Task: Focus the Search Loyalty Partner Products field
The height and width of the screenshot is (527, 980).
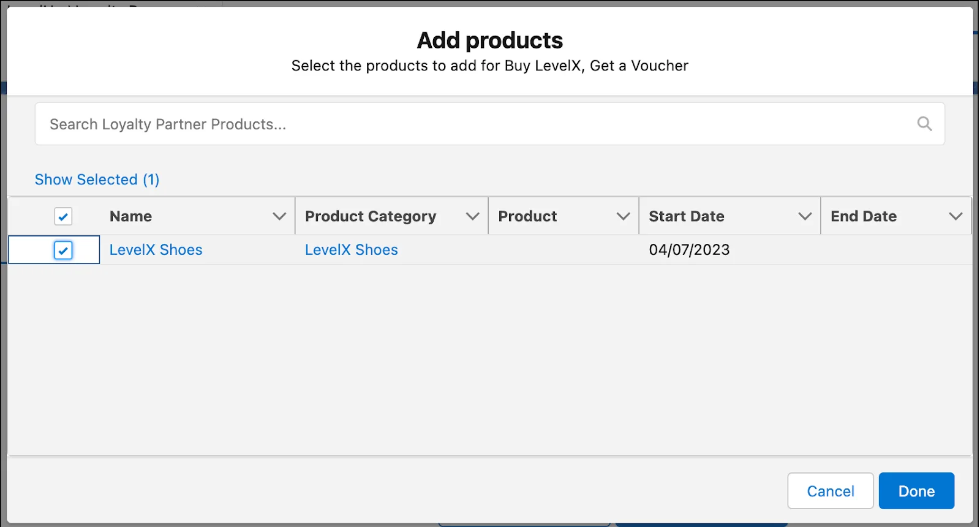Action: click(489, 124)
